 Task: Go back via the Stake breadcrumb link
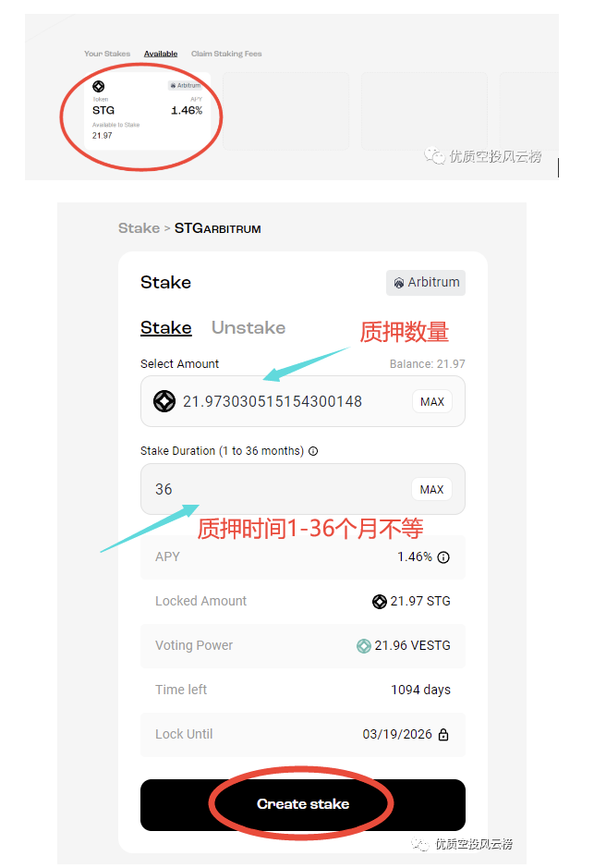(x=139, y=228)
